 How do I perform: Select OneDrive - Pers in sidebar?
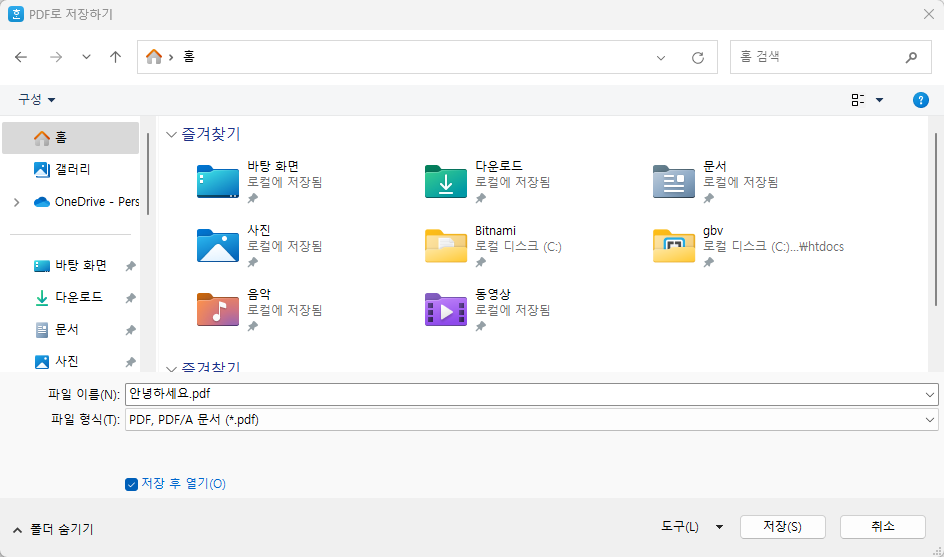click(86, 202)
